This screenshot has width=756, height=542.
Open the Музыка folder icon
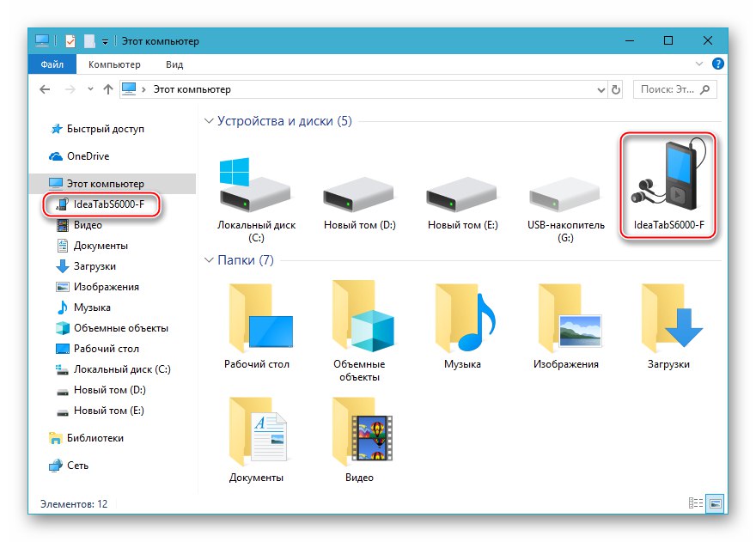[x=465, y=318]
